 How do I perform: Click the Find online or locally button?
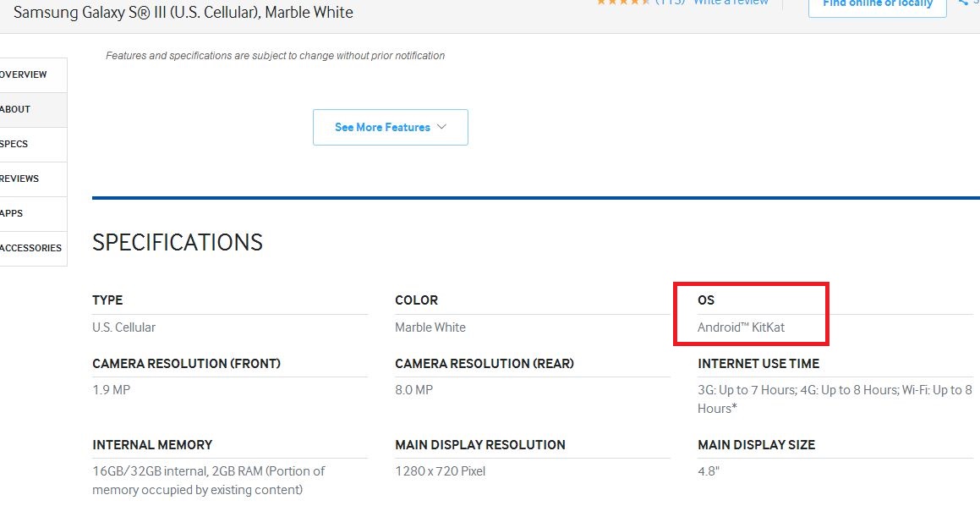click(877, 4)
